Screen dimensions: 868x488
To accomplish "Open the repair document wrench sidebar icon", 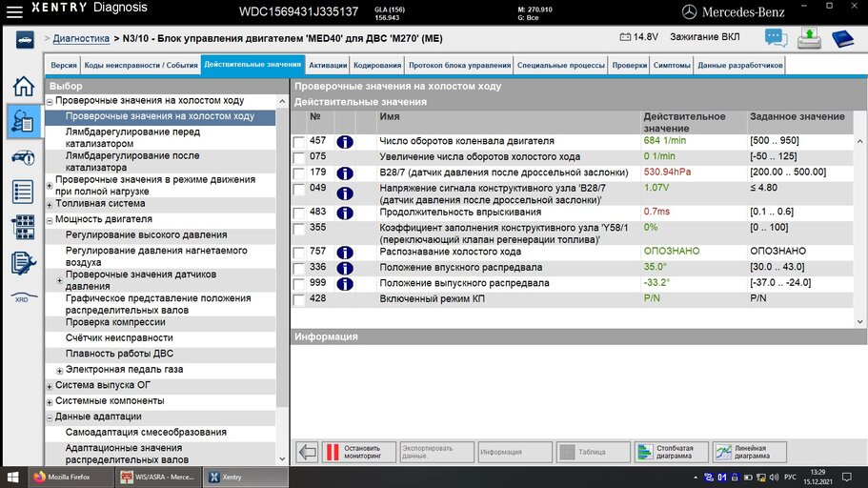I will click(23, 262).
